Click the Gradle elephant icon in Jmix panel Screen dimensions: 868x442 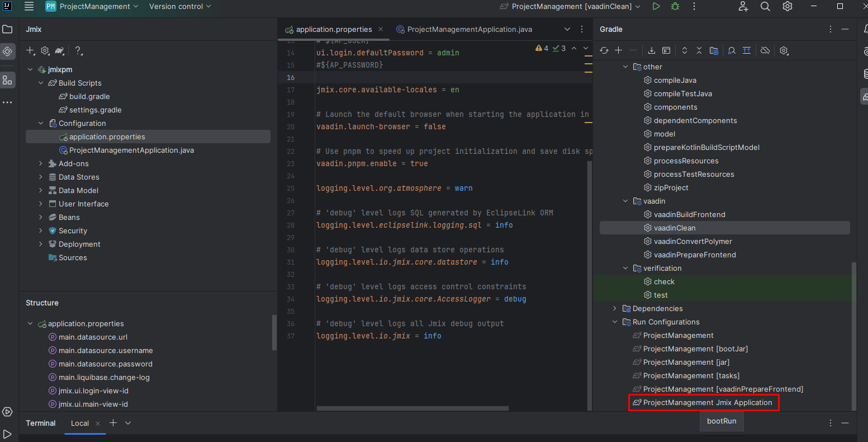60,51
